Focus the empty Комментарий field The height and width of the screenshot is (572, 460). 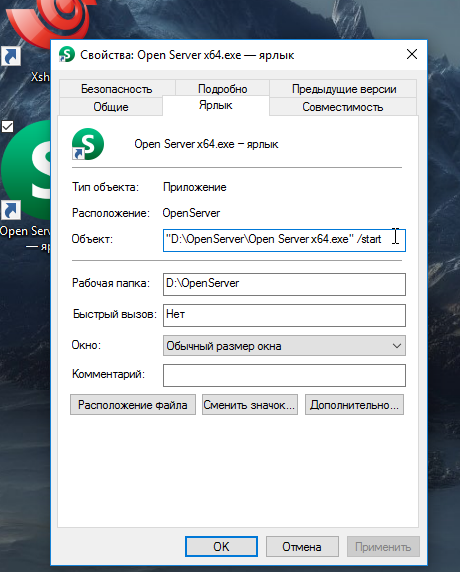(284, 375)
